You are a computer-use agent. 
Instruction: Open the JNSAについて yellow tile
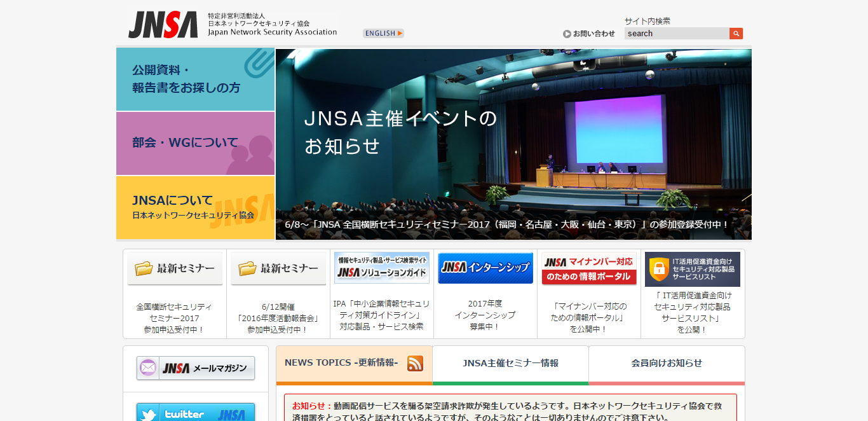pyautogui.click(x=196, y=207)
